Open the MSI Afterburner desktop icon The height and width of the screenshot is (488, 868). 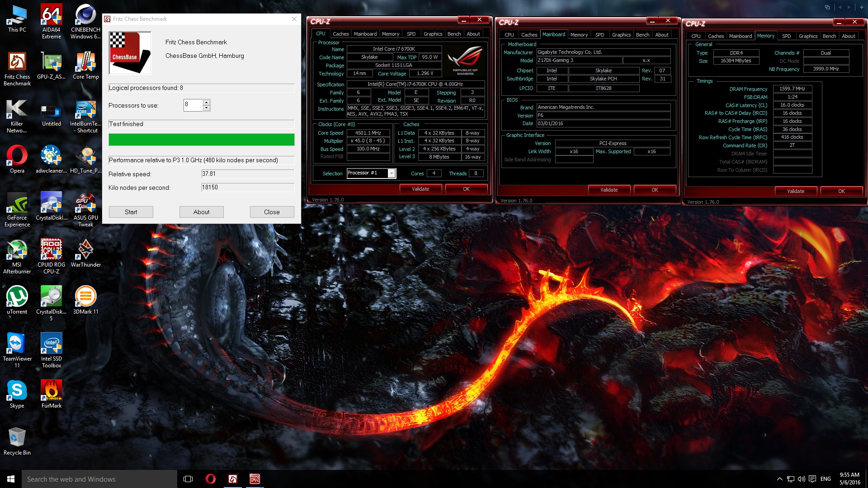pos(17,255)
